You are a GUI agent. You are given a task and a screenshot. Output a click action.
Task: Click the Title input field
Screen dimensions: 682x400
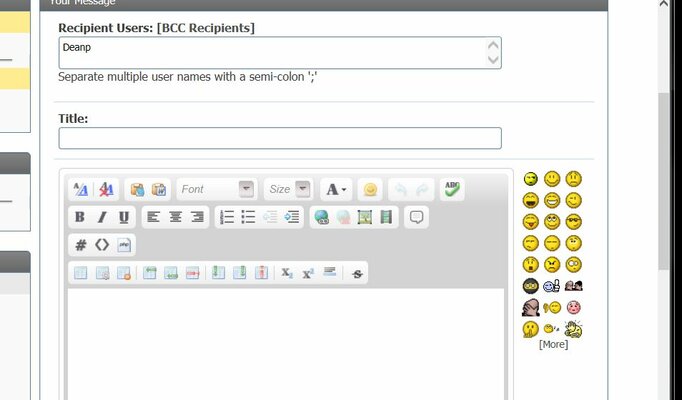click(x=280, y=139)
